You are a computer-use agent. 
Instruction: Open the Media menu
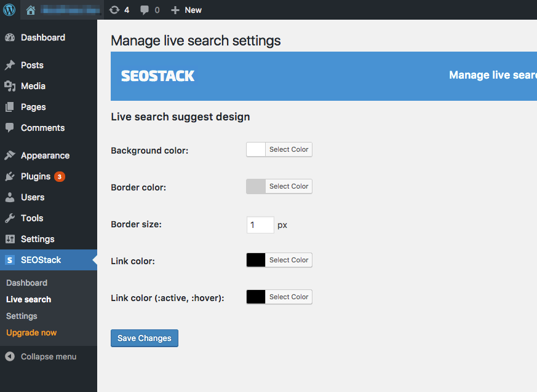point(33,86)
